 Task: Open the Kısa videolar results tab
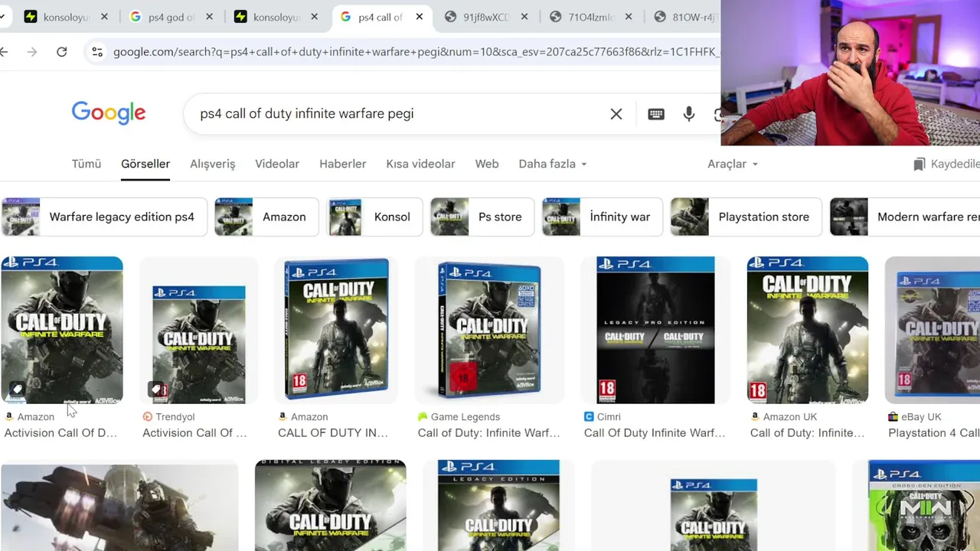point(420,164)
